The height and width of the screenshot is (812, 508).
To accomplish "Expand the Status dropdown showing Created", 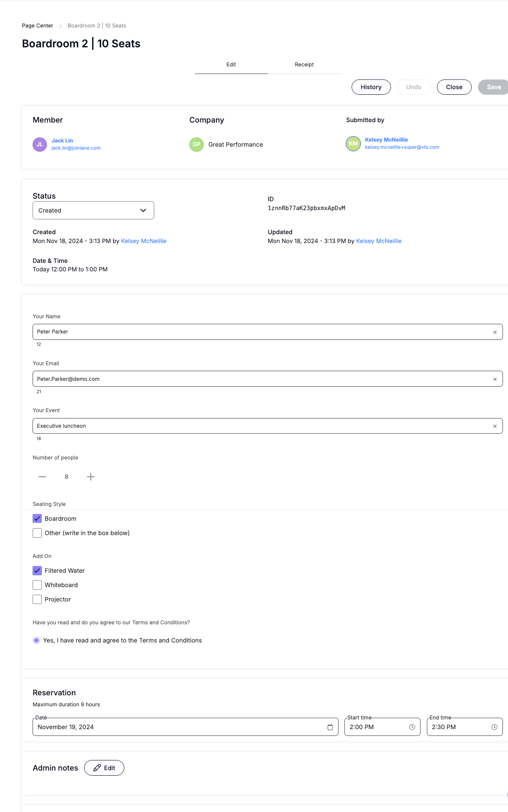I will coord(93,211).
